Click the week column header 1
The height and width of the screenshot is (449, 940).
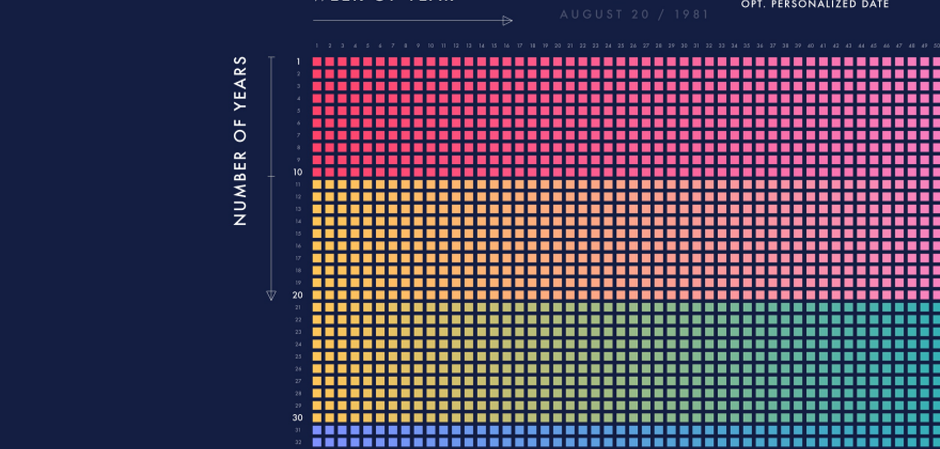pyautogui.click(x=317, y=46)
